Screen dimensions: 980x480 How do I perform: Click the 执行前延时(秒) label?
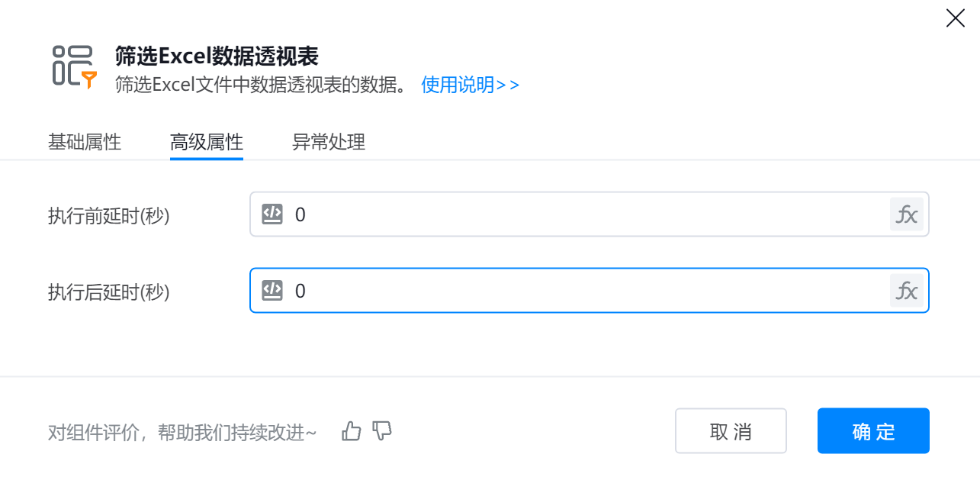tap(108, 216)
